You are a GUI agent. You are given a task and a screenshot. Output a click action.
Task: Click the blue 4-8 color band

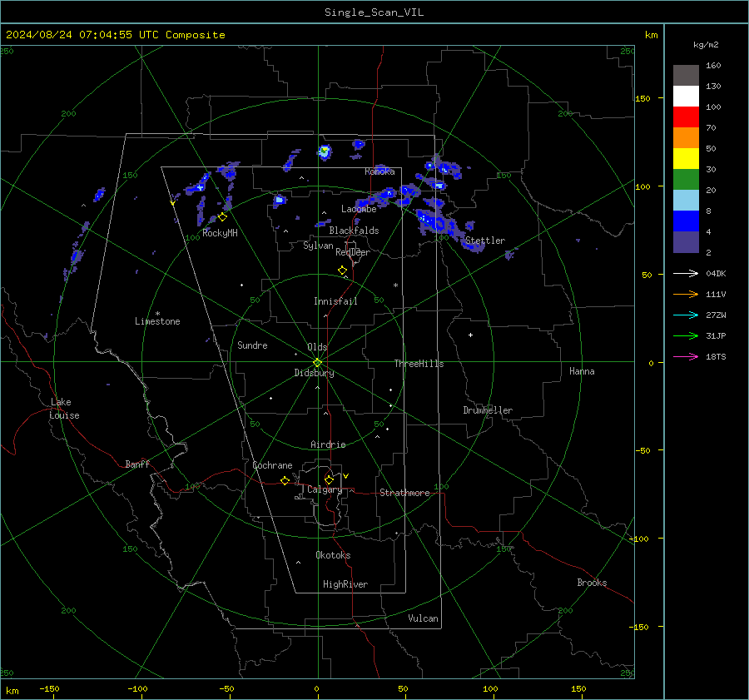click(x=686, y=221)
